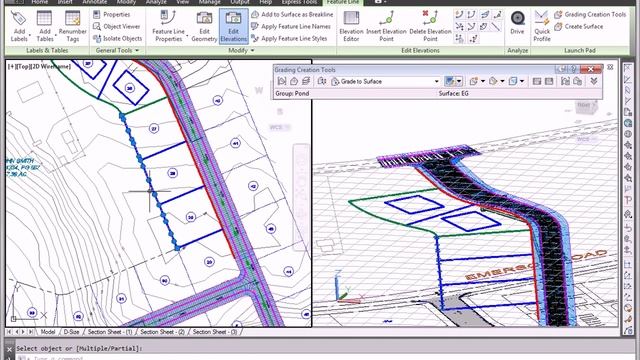Open Grading Creation Tools from Launch Pad
640x360 pixels.
590,14
